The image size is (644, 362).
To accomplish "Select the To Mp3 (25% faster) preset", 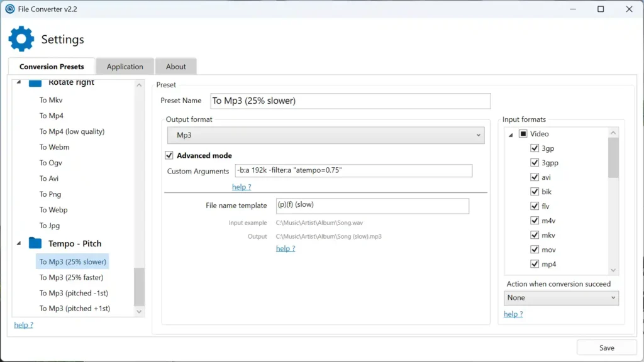I will click(x=72, y=277).
